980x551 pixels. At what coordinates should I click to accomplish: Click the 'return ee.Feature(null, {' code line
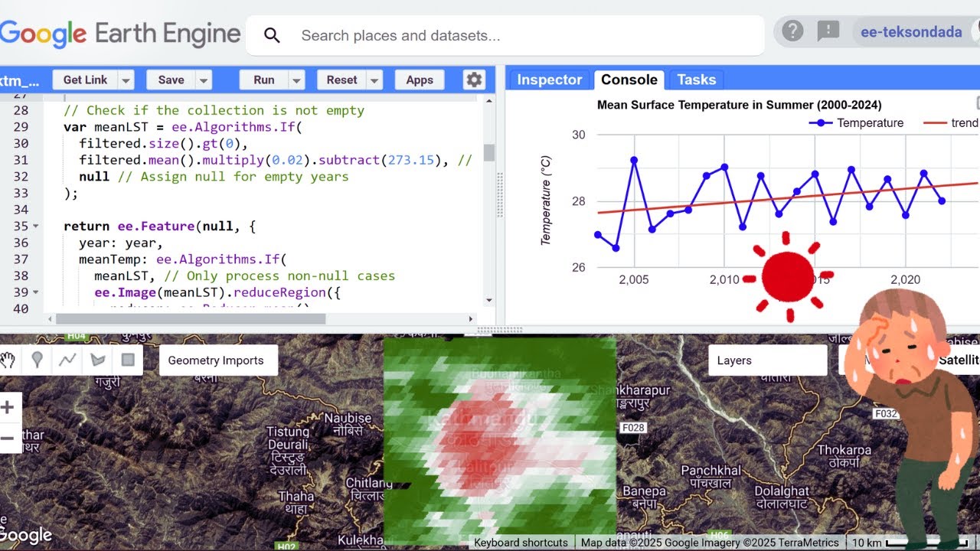coord(159,227)
